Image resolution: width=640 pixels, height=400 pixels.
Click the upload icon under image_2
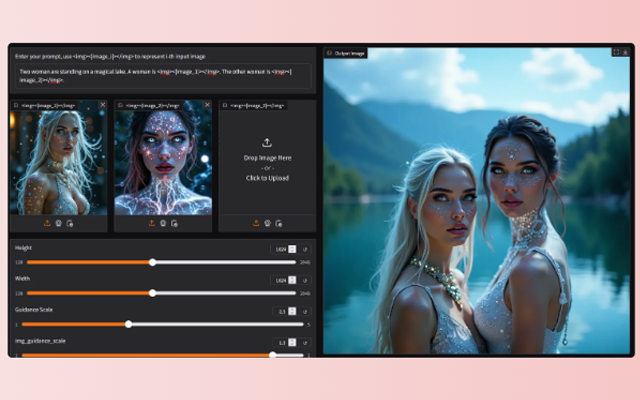pos(151,223)
